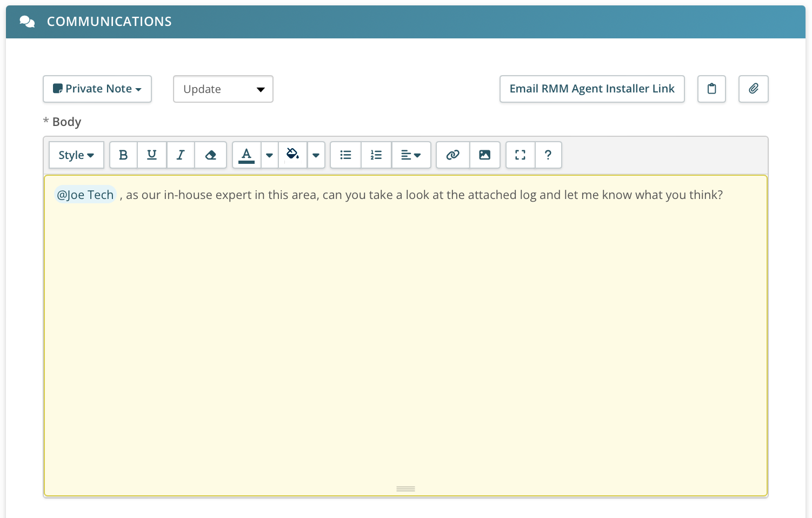Expand the paragraph alignment dropdown

411,155
